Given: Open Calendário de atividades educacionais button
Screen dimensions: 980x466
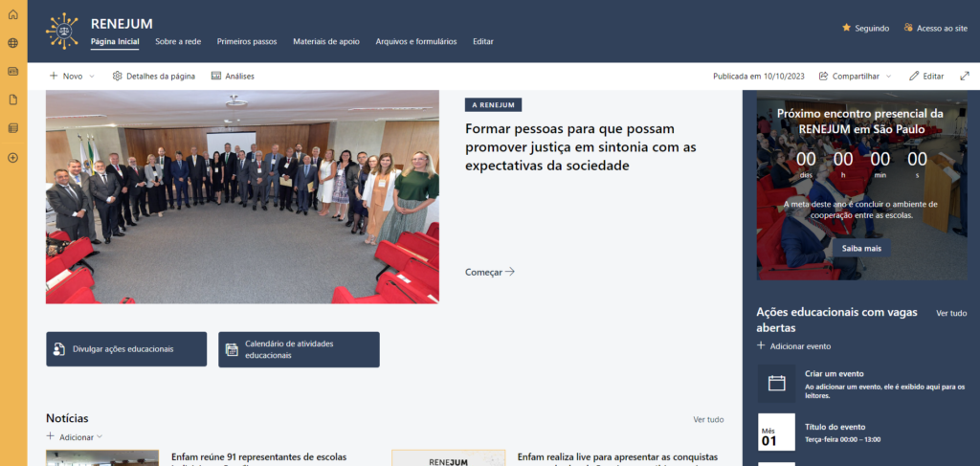Looking at the screenshot, I should [x=299, y=349].
